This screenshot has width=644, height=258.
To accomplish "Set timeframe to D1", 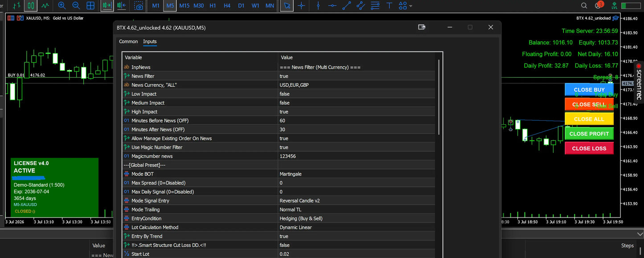I will [x=241, y=6].
